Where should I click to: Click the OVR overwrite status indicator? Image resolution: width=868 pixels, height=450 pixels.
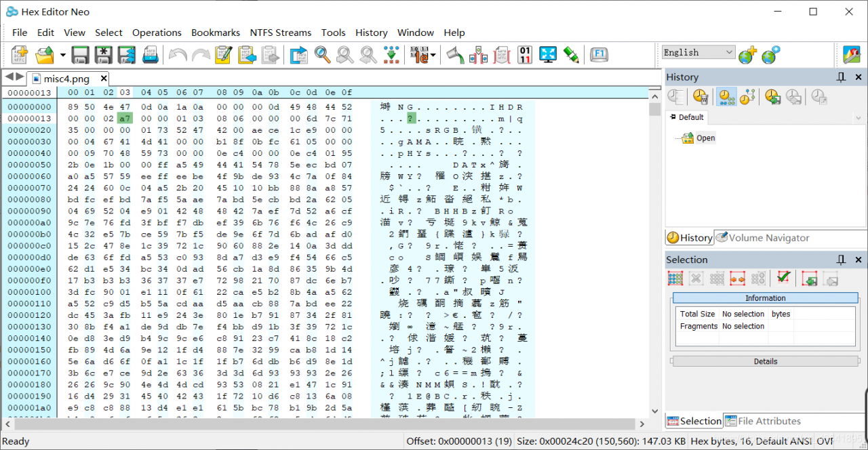click(824, 441)
